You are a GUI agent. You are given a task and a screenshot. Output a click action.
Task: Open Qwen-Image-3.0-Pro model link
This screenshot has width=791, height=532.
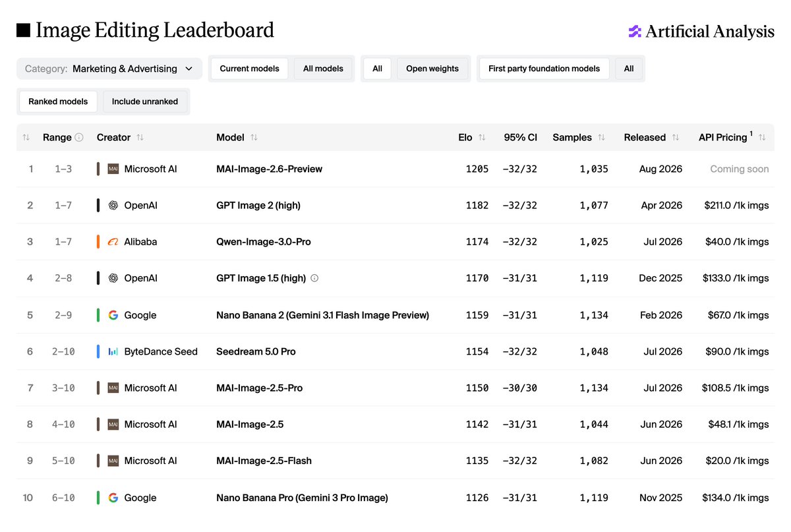click(x=263, y=242)
